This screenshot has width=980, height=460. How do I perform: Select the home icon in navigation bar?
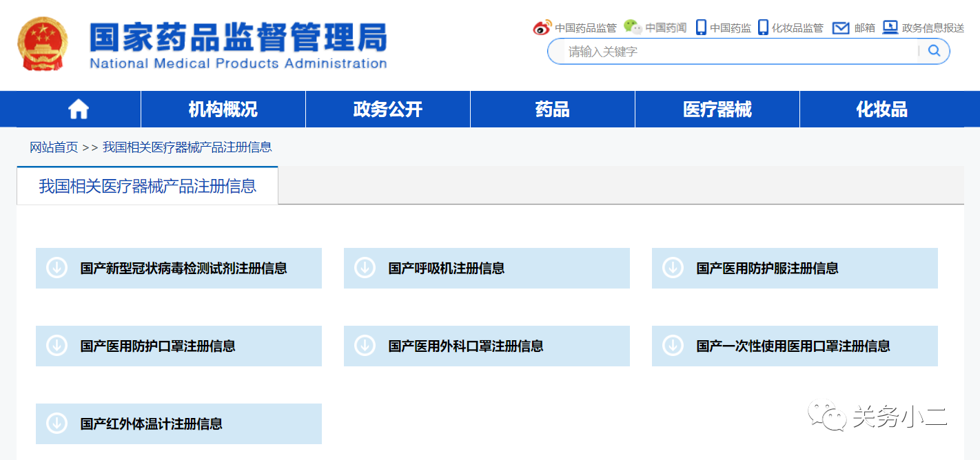(78, 109)
